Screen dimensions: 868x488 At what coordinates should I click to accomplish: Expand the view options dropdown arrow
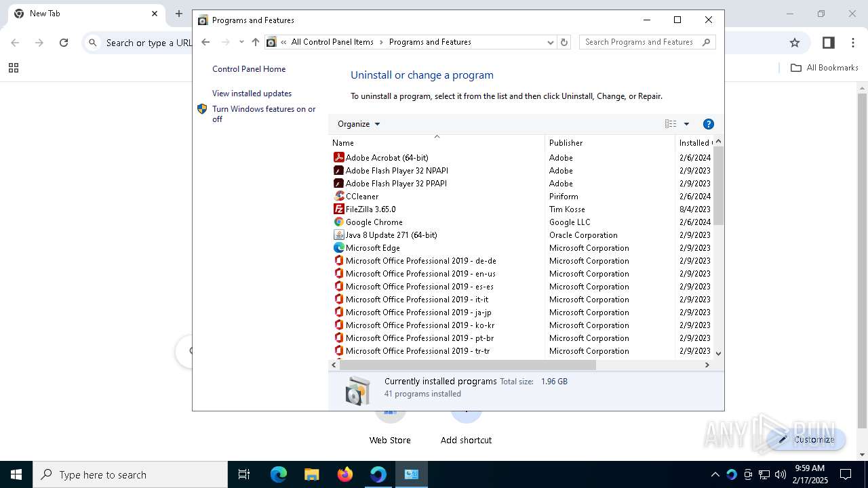coord(686,124)
